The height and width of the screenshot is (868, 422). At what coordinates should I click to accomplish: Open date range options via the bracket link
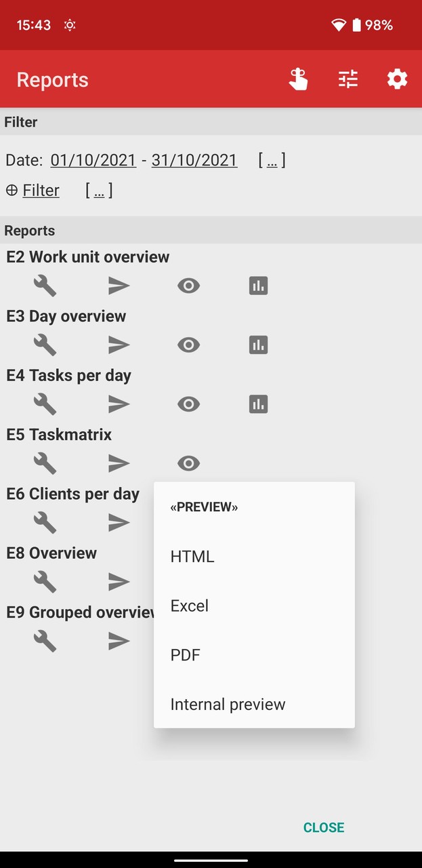[x=273, y=160]
